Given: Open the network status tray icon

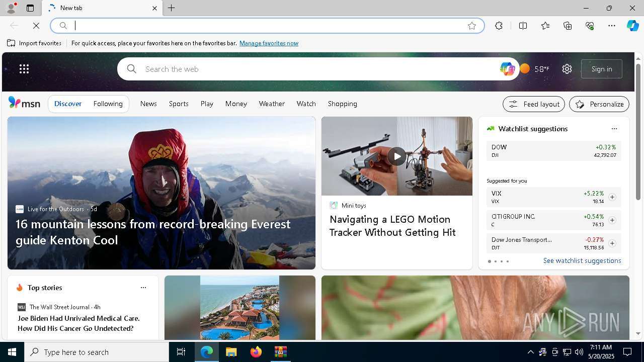Looking at the screenshot, I should point(567,352).
